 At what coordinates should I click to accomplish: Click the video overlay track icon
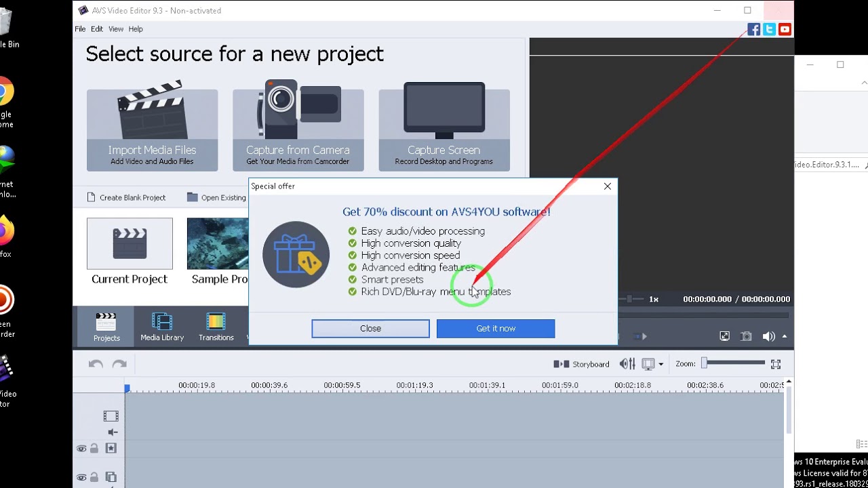click(x=111, y=477)
